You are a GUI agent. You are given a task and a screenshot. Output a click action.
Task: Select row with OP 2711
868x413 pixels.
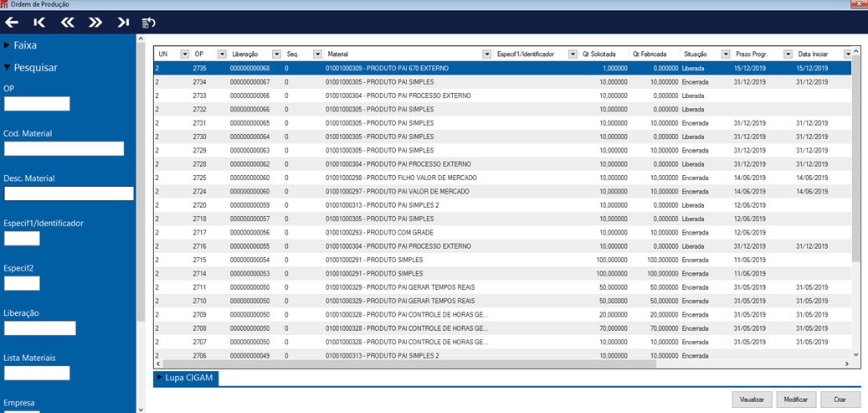(x=503, y=287)
